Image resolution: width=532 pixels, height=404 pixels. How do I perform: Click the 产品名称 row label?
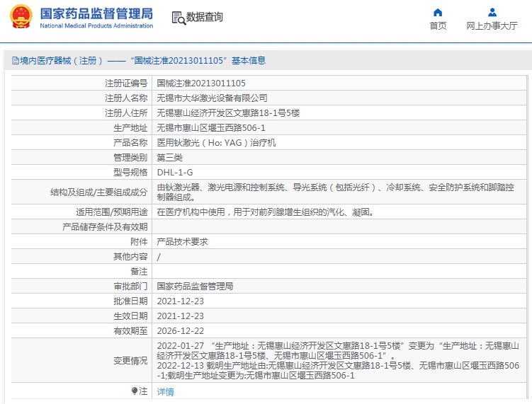click(130, 143)
